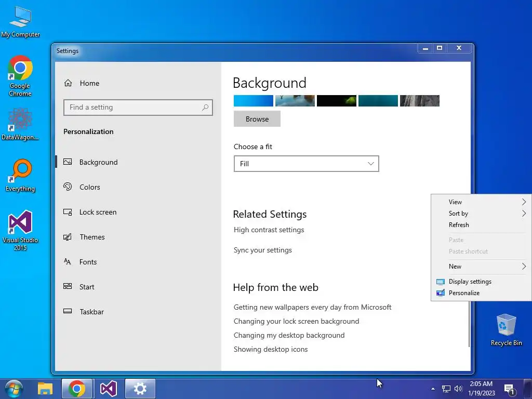Click the Browse button
The image size is (532, 399).
(257, 119)
